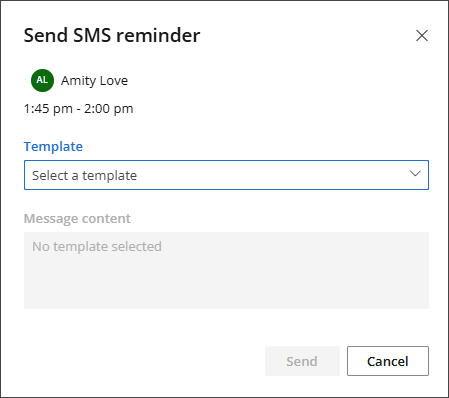Viewport: 449px width, 398px height.
Task: Click the greyed-out Send button
Action: (x=302, y=361)
